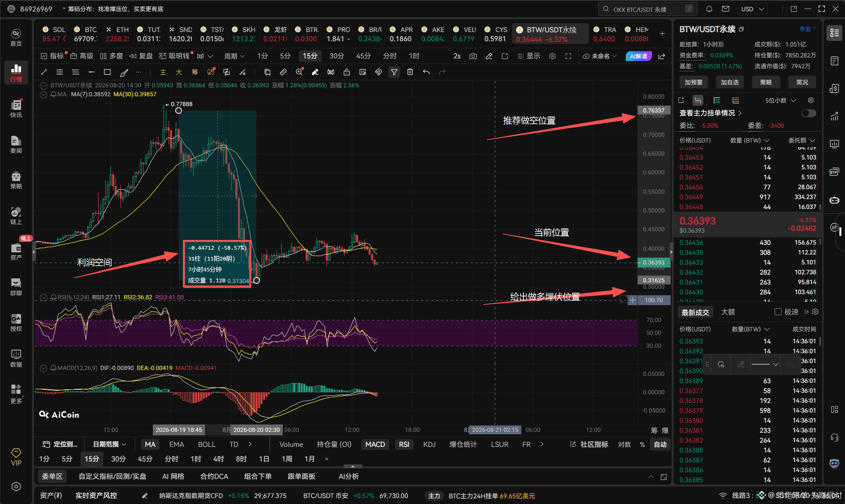Image resolution: width=845 pixels, height=504 pixels.
Task: Delete drawings with the trash icon
Action: [410, 72]
